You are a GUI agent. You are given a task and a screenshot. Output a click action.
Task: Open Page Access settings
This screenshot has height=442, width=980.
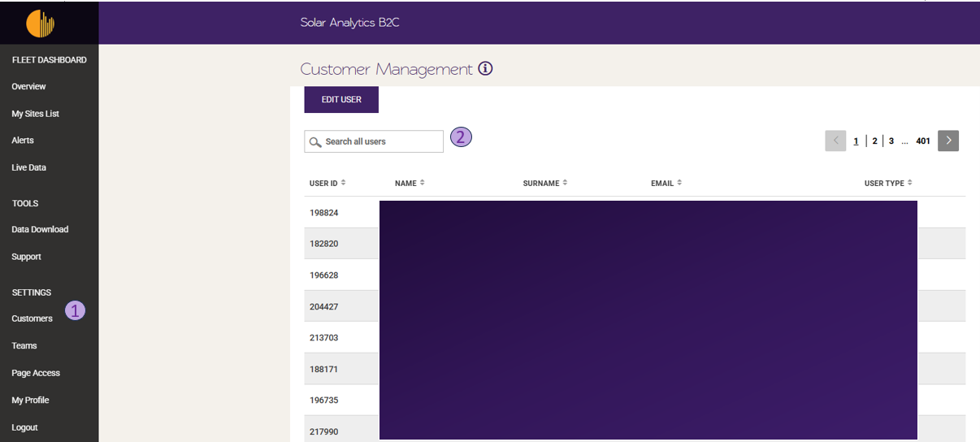coord(36,373)
